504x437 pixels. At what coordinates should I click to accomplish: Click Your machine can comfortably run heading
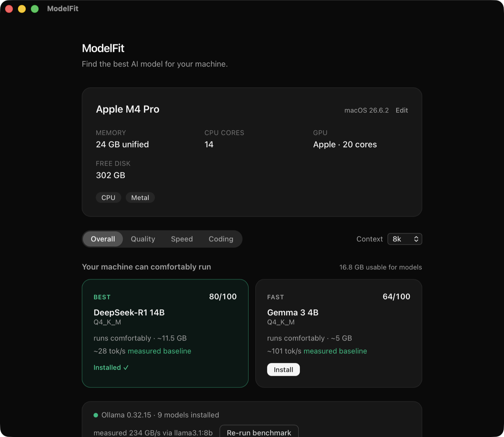[x=146, y=267]
